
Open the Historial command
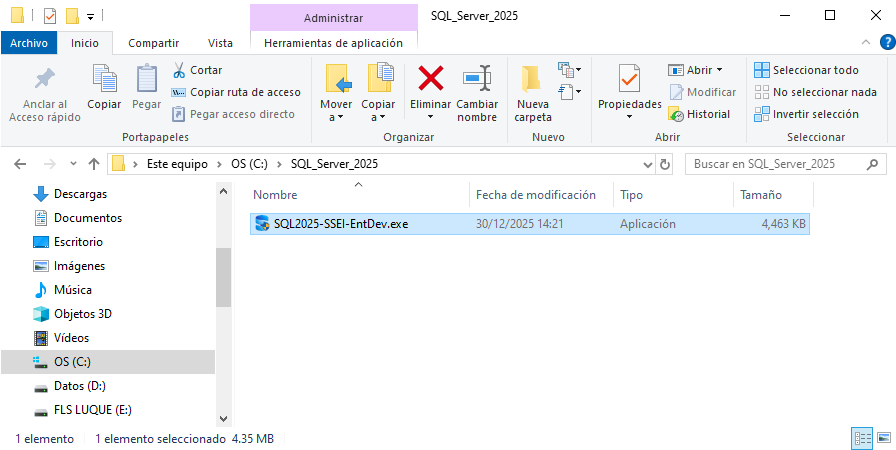click(699, 114)
